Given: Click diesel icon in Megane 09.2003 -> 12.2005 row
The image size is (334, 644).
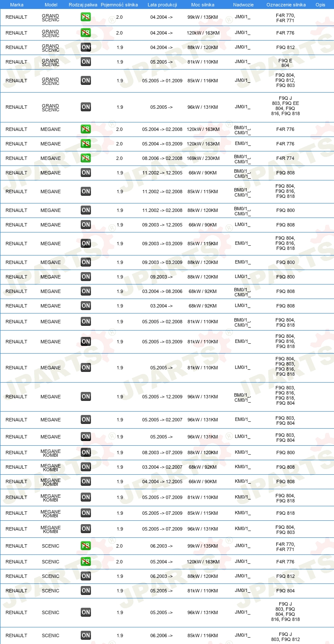Looking at the screenshot, I should tap(86, 225).
